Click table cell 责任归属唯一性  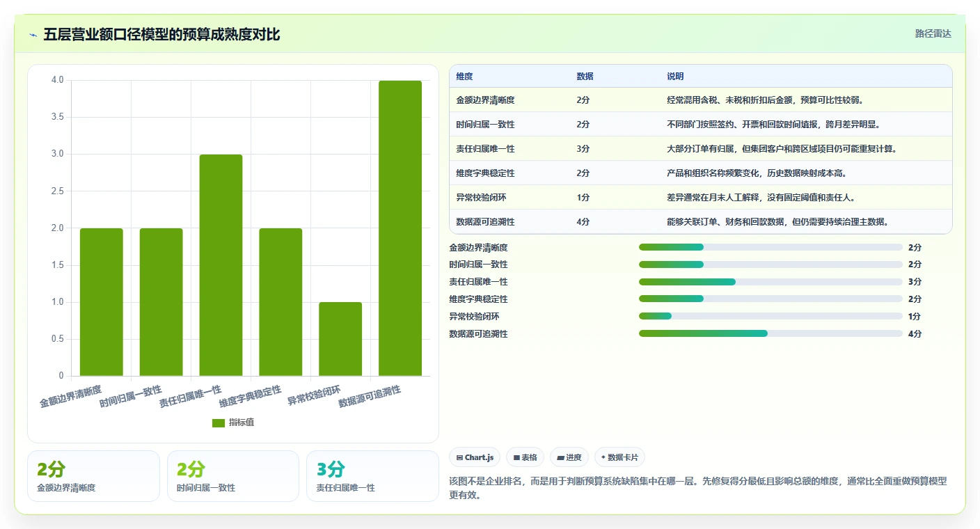point(485,149)
